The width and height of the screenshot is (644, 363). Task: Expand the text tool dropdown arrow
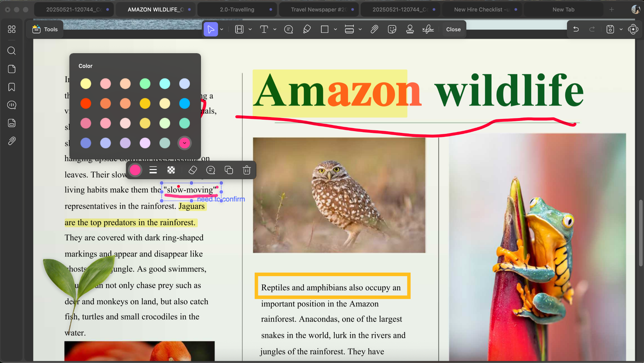pyautogui.click(x=275, y=29)
